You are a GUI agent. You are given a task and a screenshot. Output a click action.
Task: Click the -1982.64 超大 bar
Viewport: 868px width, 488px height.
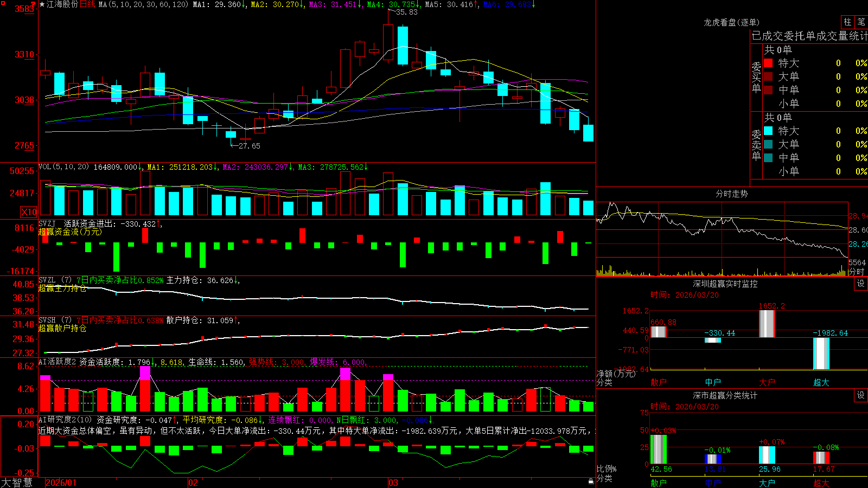click(821, 354)
